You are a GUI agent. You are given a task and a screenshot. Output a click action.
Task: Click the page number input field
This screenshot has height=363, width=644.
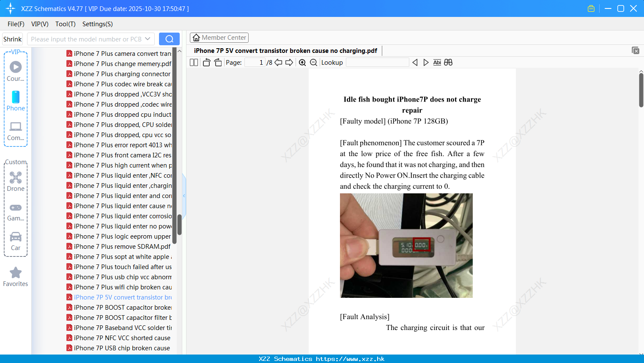point(255,62)
